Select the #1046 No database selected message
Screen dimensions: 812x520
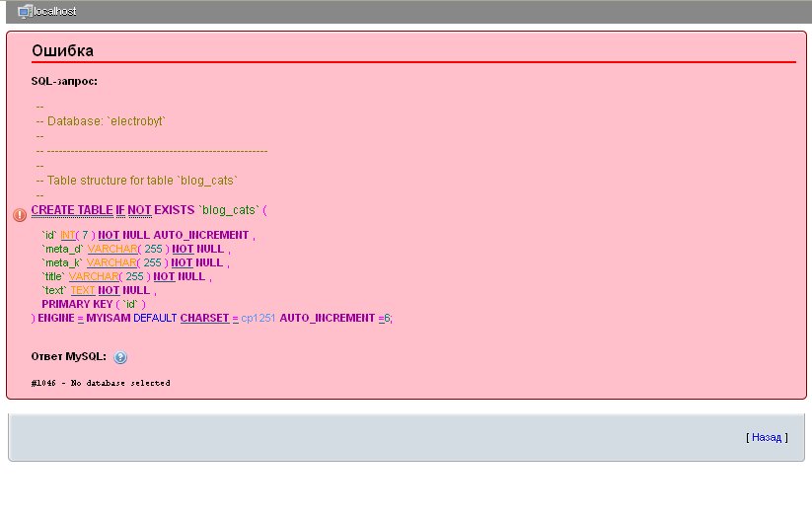101,383
